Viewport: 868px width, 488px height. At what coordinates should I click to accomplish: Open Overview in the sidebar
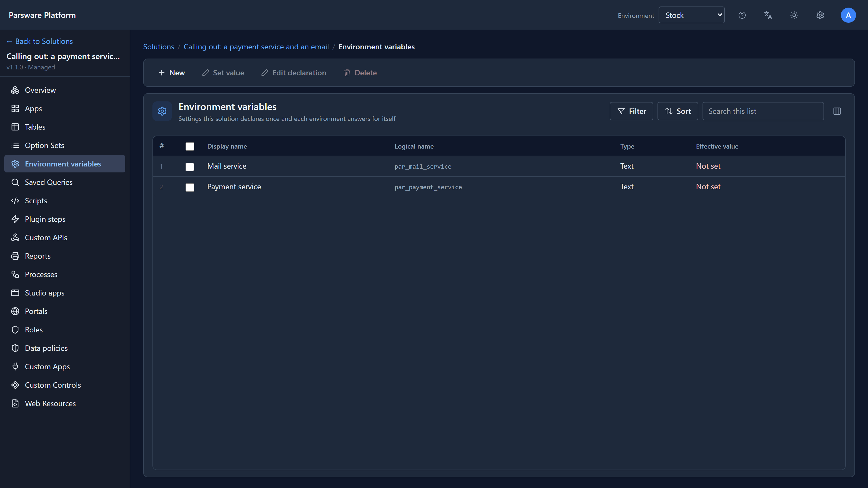[65, 90]
